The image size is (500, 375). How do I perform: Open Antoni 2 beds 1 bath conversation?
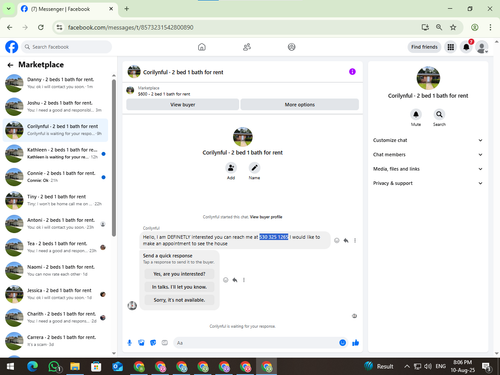55,224
